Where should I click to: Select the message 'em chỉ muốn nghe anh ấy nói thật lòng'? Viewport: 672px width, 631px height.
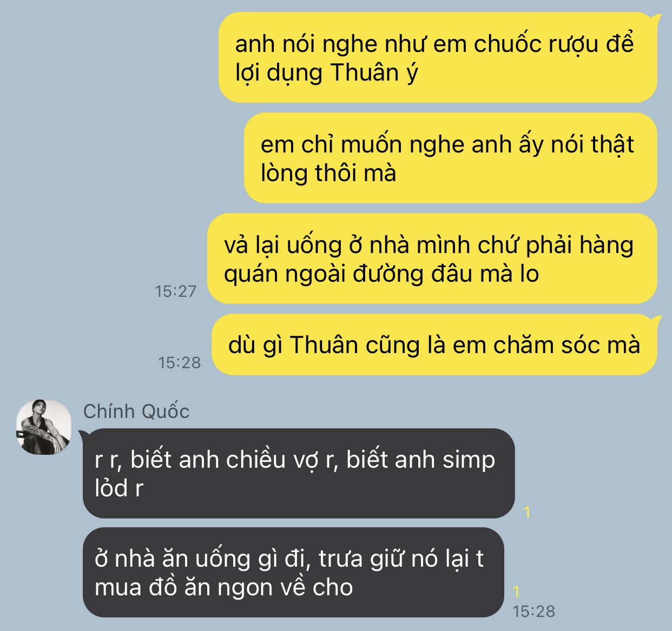[x=450, y=158]
